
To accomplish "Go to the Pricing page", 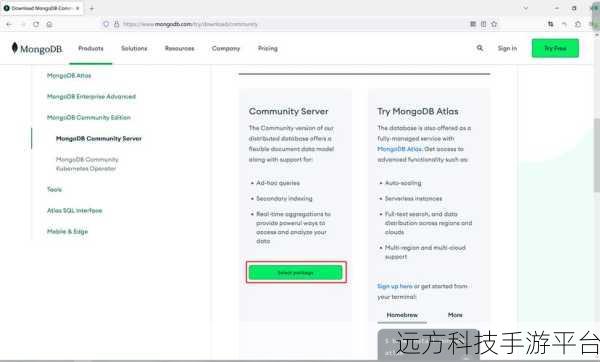I will pos(267,48).
